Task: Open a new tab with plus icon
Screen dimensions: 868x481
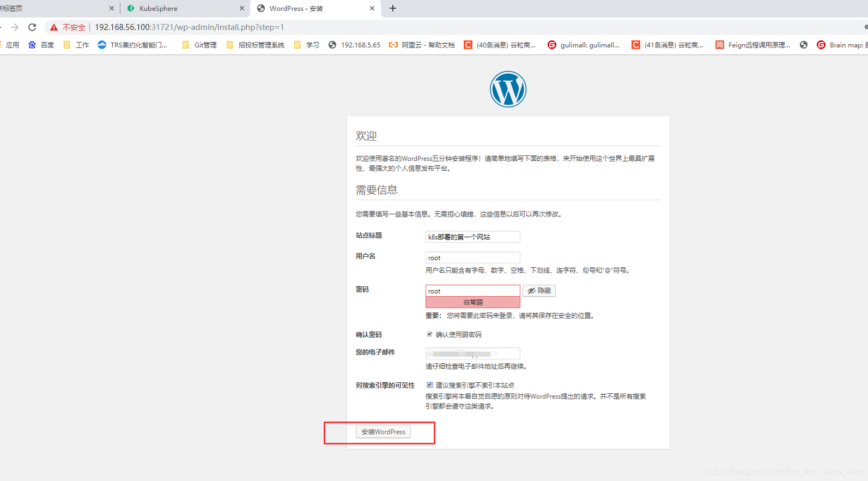Action: pyautogui.click(x=393, y=8)
